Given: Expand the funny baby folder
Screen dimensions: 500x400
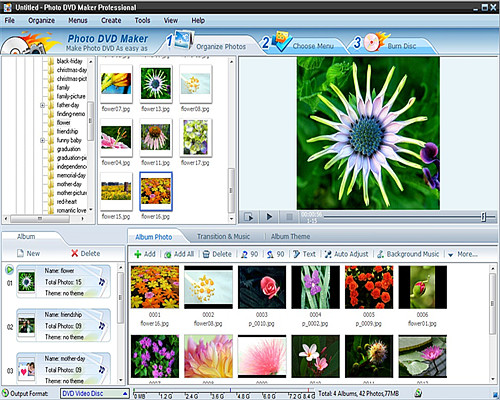Looking at the screenshot, I should [x=42, y=140].
